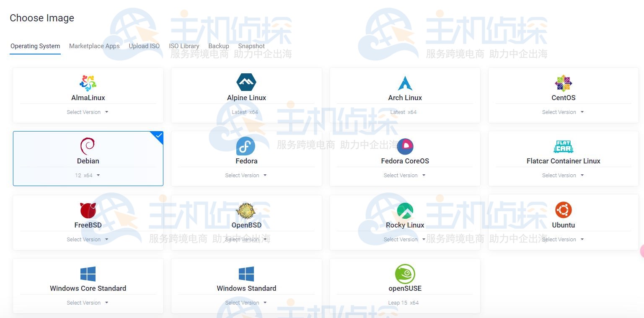Expand the Fedora Select Version dropdown

click(246, 175)
